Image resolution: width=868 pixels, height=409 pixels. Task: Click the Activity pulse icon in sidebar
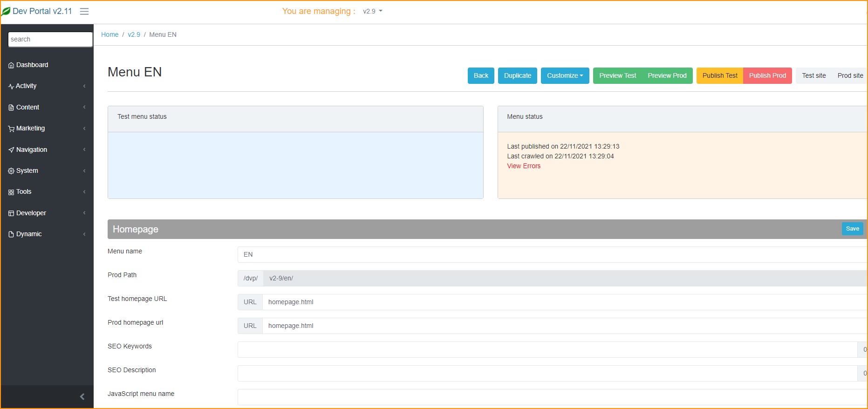[x=11, y=86]
